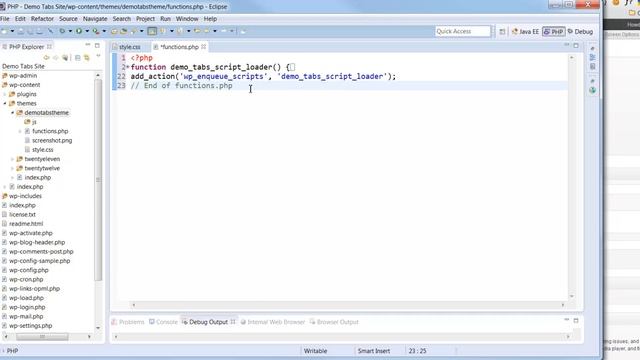Switch to the Java EE perspective

tap(525, 31)
